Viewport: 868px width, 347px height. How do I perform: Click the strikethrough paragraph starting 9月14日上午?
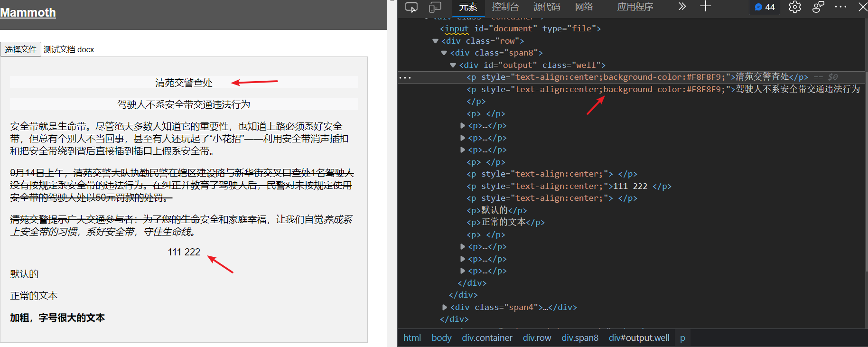(182, 185)
